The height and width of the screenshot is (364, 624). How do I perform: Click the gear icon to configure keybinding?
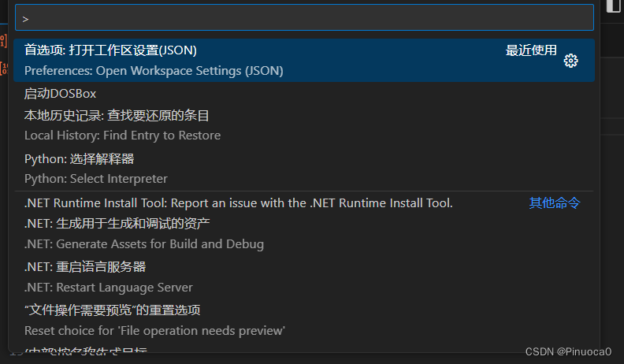[x=570, y=61]
